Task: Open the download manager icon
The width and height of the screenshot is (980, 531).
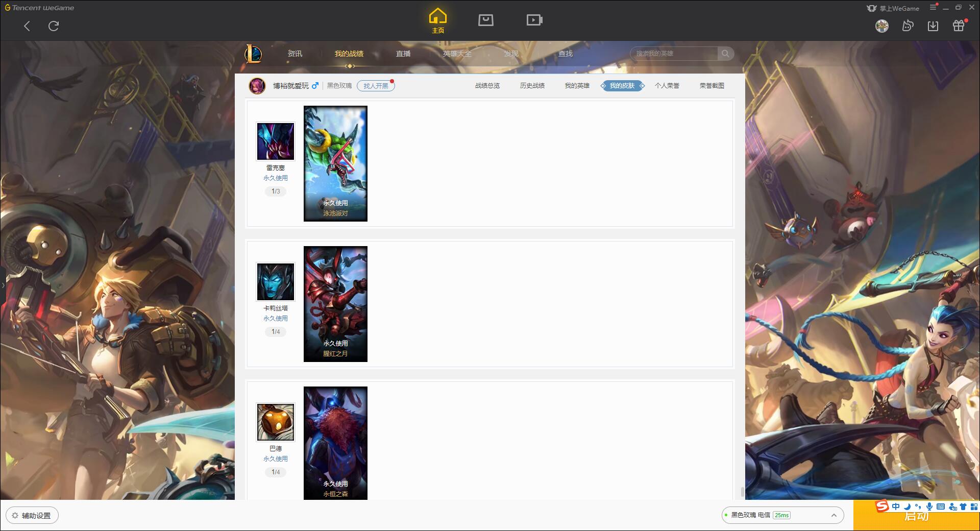Action: tap(933, 26)
